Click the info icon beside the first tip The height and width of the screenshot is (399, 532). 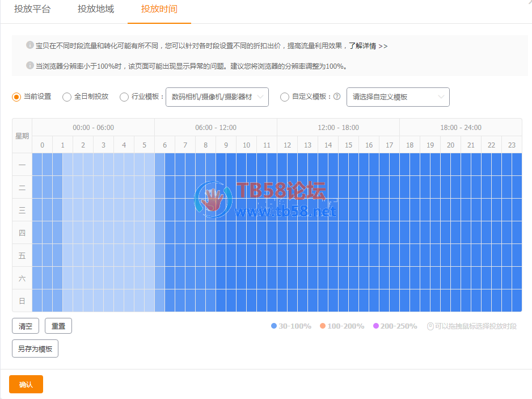click(30, 45)
